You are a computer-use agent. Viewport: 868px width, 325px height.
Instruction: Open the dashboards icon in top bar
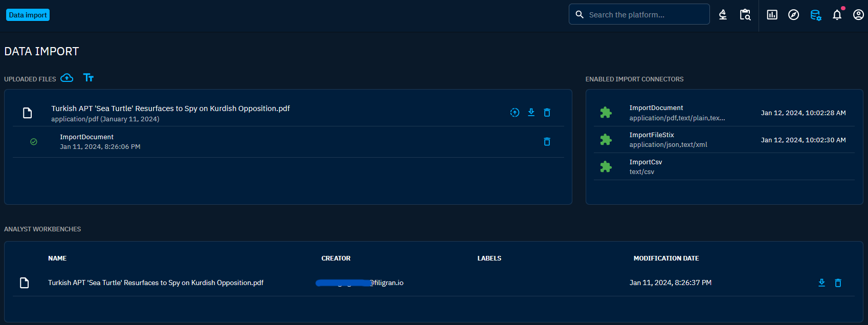[772, 15]
